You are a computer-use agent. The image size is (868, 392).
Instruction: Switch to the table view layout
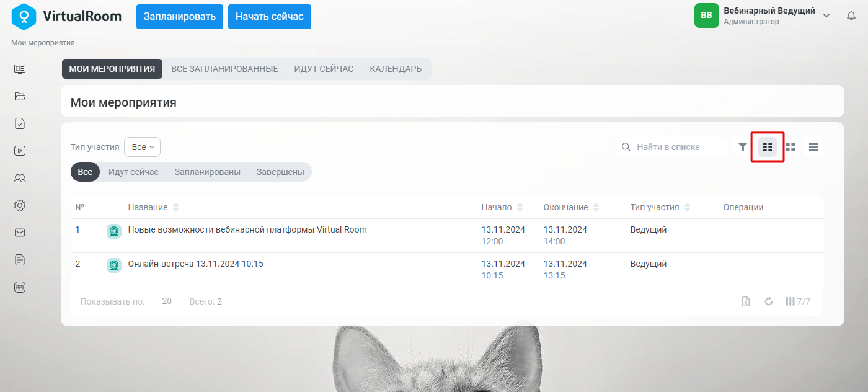768,147
